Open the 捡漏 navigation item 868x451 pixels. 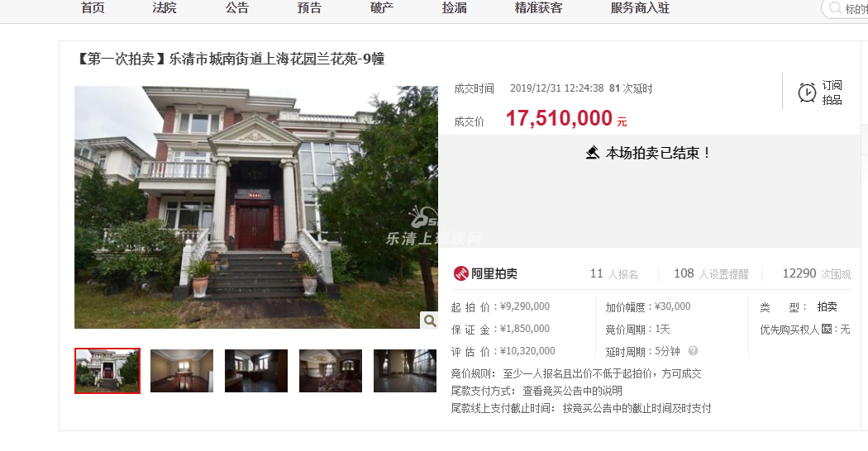click(x=454, y=8)
